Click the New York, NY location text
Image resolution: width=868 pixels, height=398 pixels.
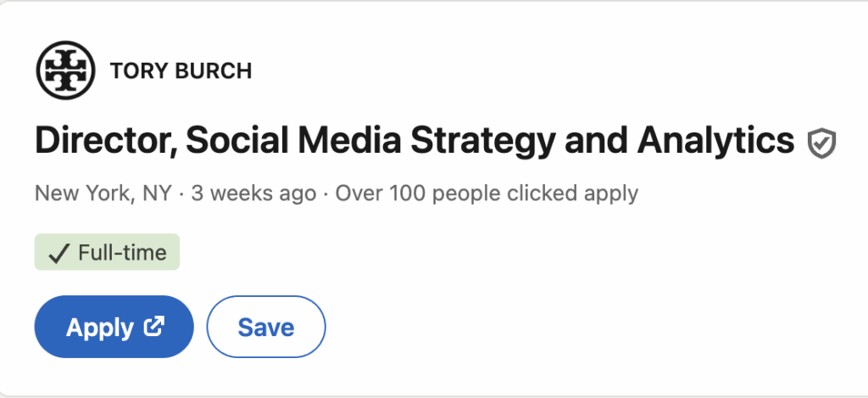[x=103, y=193]
